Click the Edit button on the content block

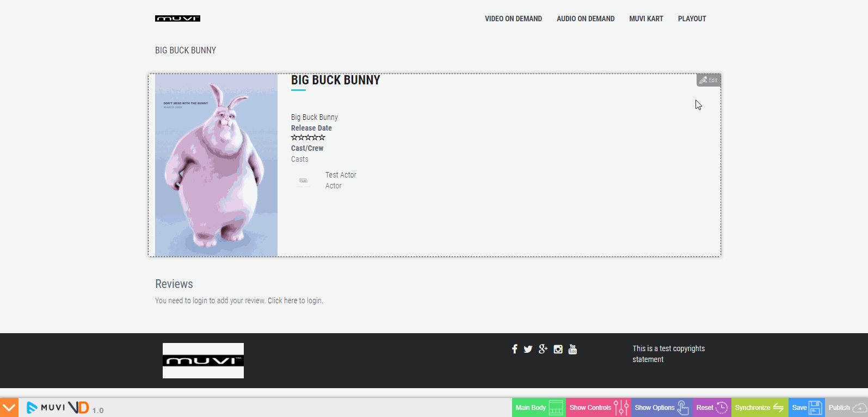(709, 80)
